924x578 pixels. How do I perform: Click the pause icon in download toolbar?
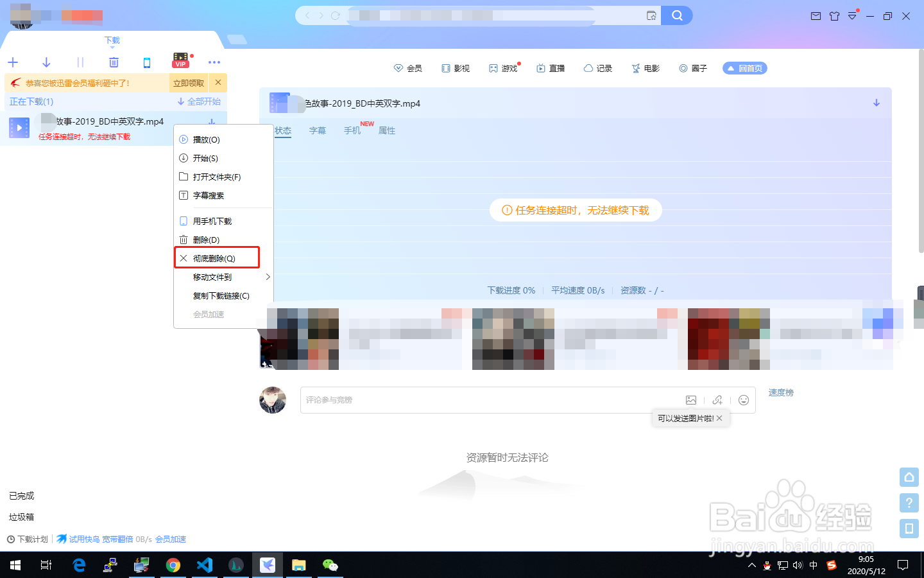(80, 62)
